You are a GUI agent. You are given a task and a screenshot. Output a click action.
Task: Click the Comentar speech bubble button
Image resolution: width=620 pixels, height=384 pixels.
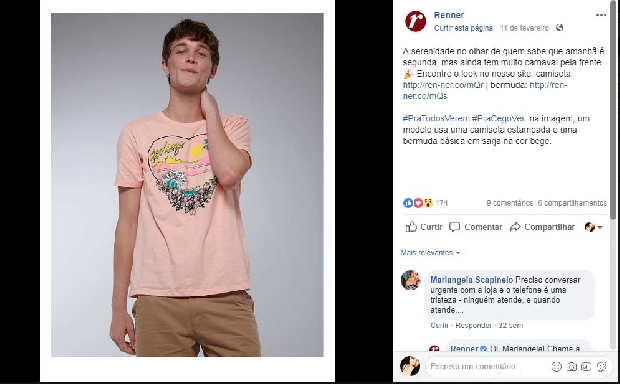(x=476, y=227)
